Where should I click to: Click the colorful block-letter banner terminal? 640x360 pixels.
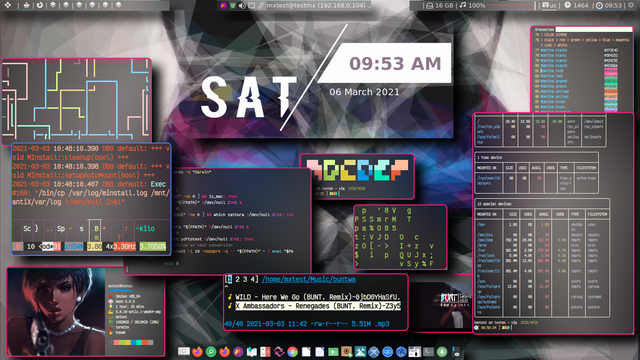(358, 176)
